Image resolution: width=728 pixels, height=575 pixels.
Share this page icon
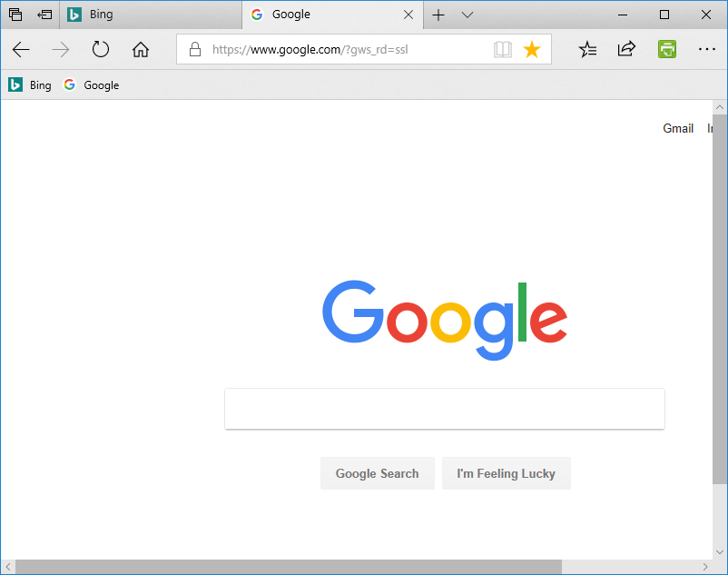pyautogui.click(x=626, y=49)
